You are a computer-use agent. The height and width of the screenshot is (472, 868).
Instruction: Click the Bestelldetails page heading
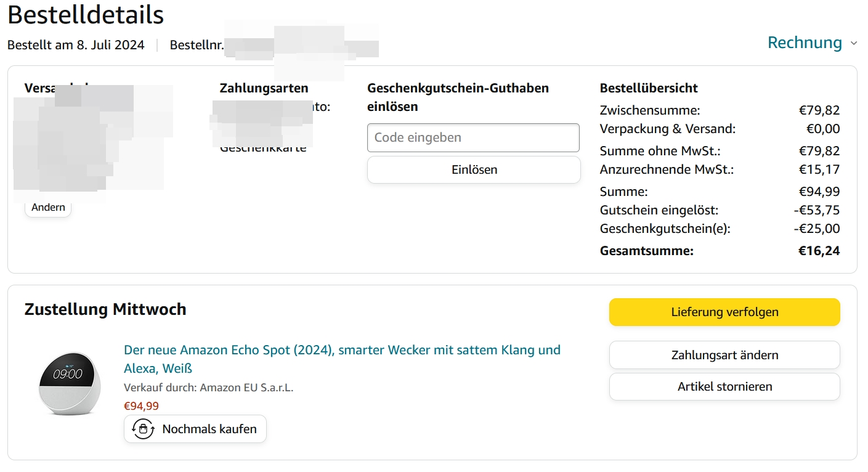[86, 15]
